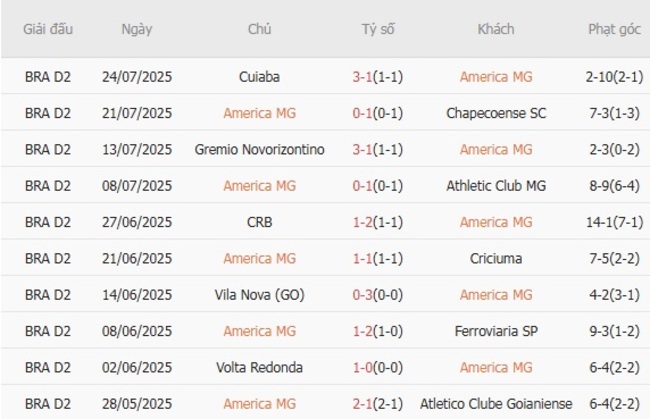Click the CRB team name
The width and height of the screenshot is (650, 419).
[x=260, y=222]
